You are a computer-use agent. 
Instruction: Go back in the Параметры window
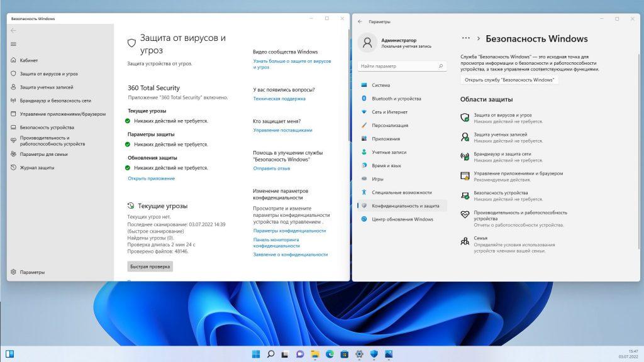360,21
